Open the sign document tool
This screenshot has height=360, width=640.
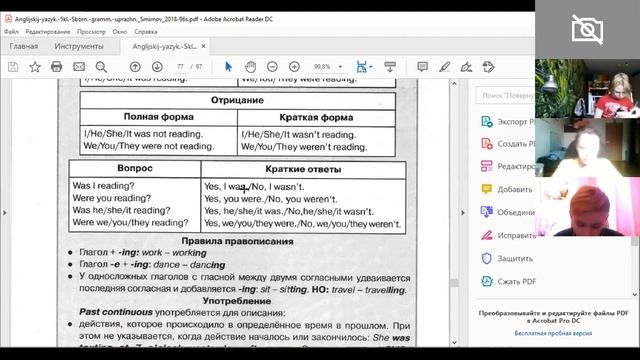click(x=467, y=67)
